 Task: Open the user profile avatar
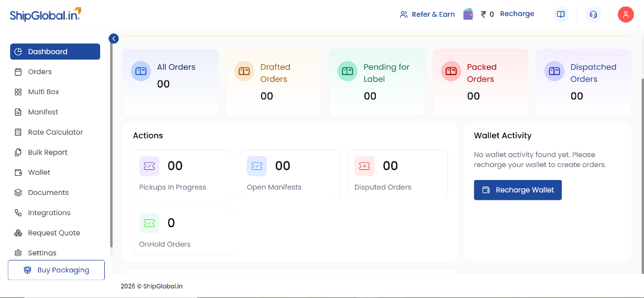[x=626, y=14]
